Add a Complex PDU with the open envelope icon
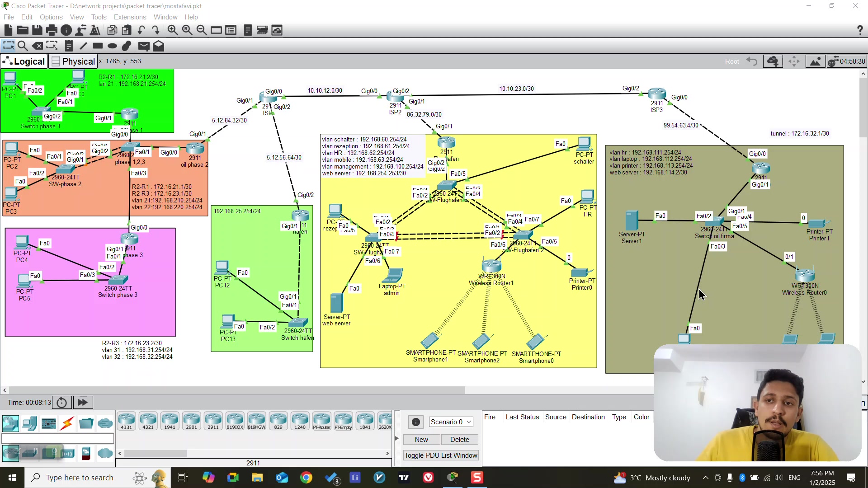Screen dimensions: 868x488 coord(158,46)
